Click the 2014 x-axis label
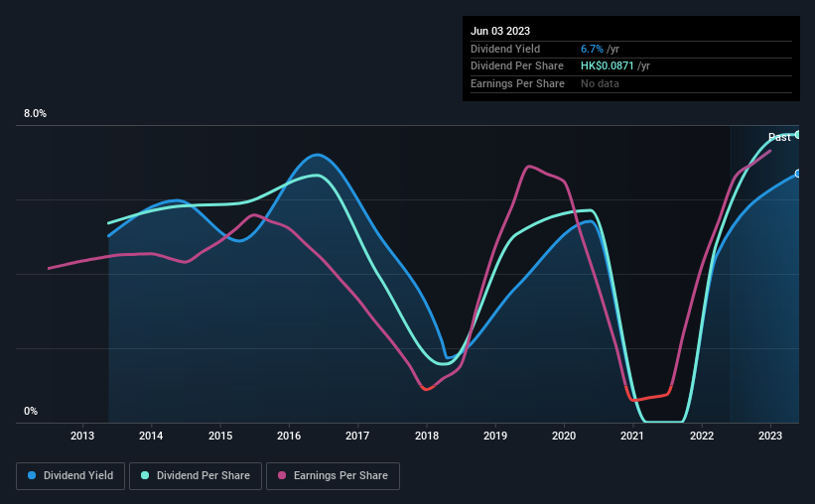The image size is (815, 504). (151, 436)
